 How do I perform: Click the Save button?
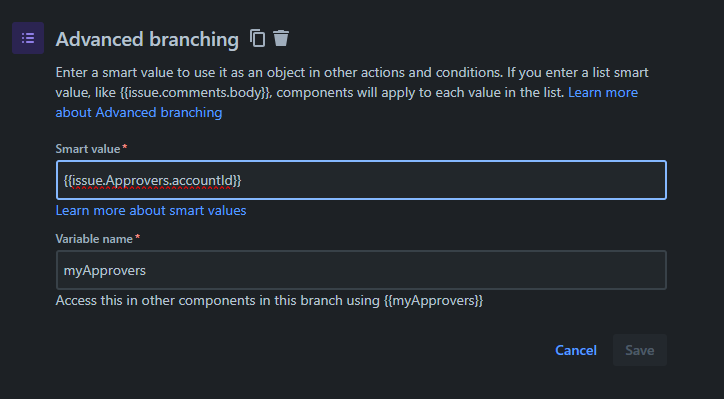pos(640,350)
